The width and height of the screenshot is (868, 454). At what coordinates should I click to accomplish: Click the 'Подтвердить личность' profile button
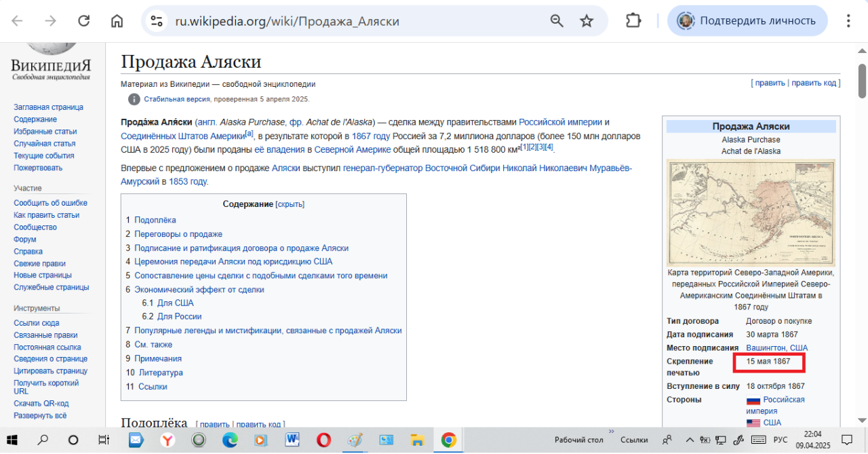[747, 21]
